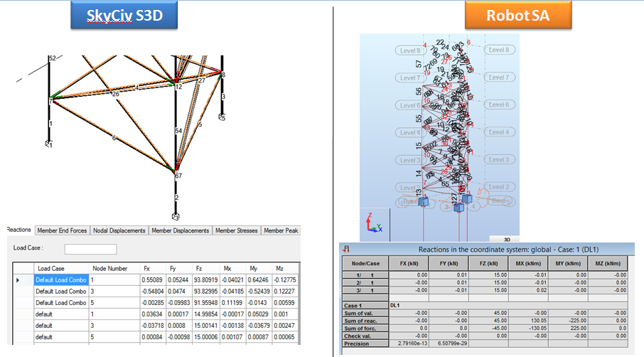
Task: Click the blue support at the right column base
Action: [x=467, y=199]
